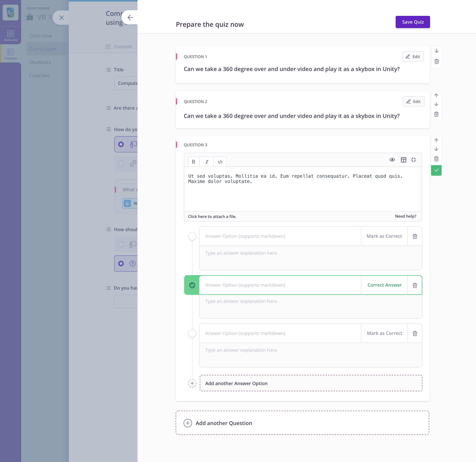
Task: Expand Question 2 with Edit button
Action: (x=413, y=101)
